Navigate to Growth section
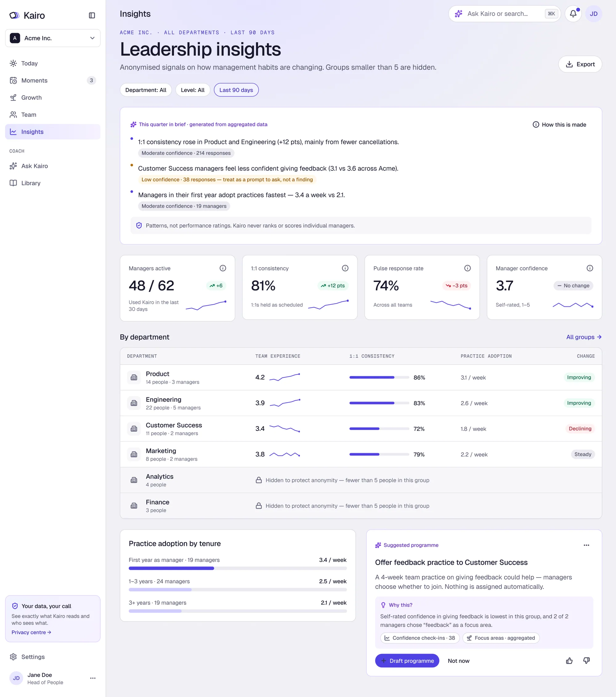This screenshot has width=616, height=697. click(x=53, y=98)
